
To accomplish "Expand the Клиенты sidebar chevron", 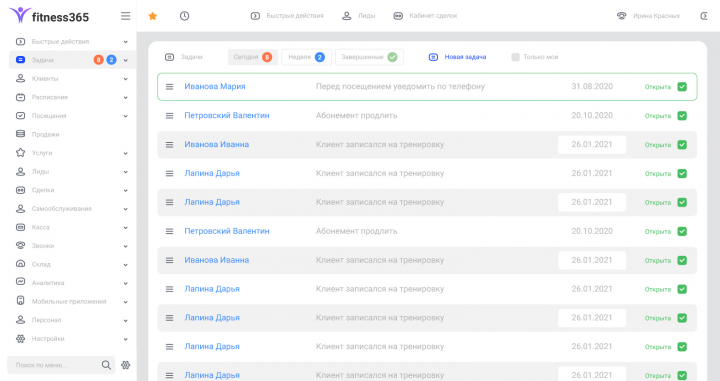I will (125, 79).
